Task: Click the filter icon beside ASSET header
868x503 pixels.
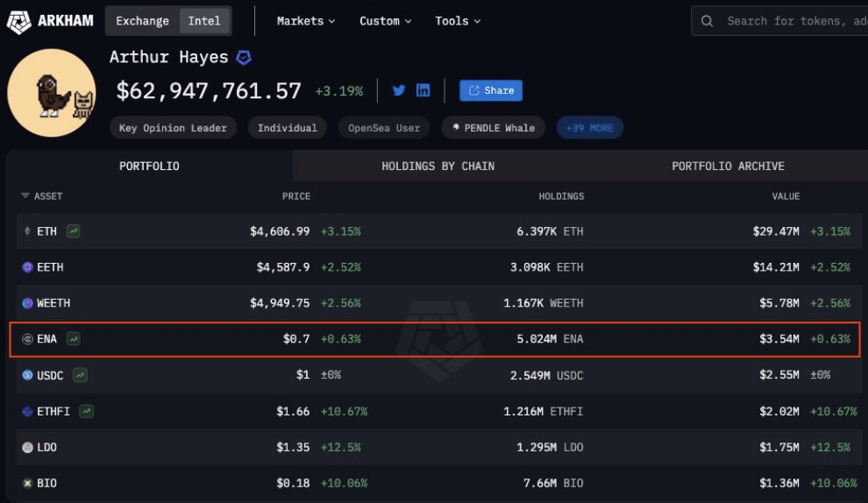Action: click(25, 196)
